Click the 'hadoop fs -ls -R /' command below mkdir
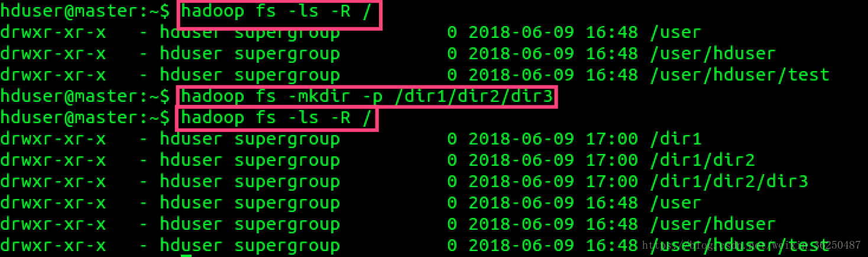This screenshot has width=868, height=257. tap(277, 118)
